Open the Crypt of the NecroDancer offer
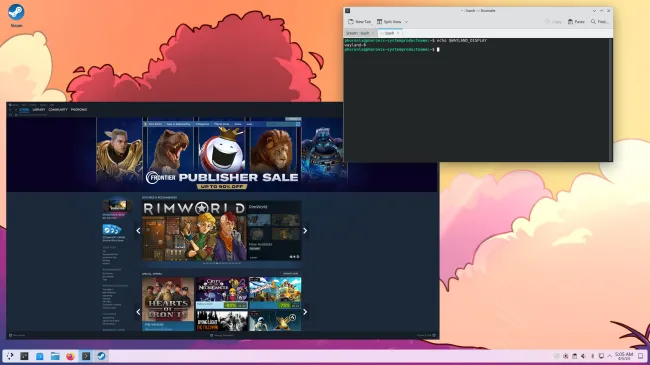This screenshot has width=650, height=365. [x=222, y=293]
